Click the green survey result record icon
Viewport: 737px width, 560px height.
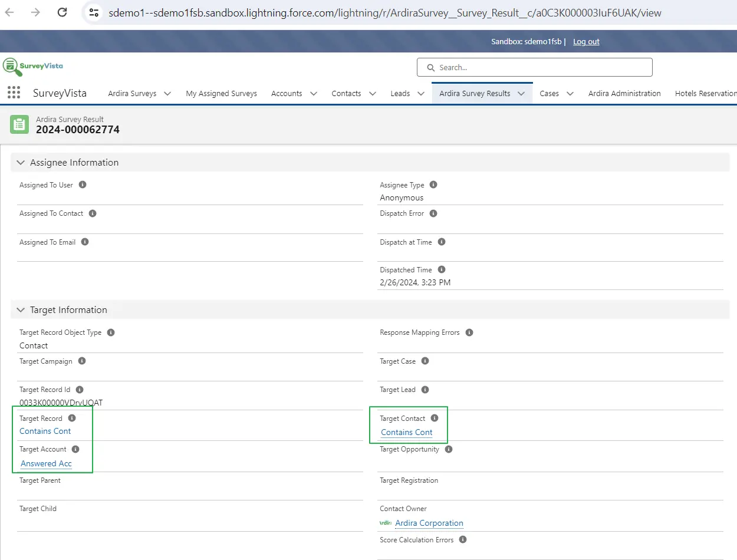tap(19, 124)
